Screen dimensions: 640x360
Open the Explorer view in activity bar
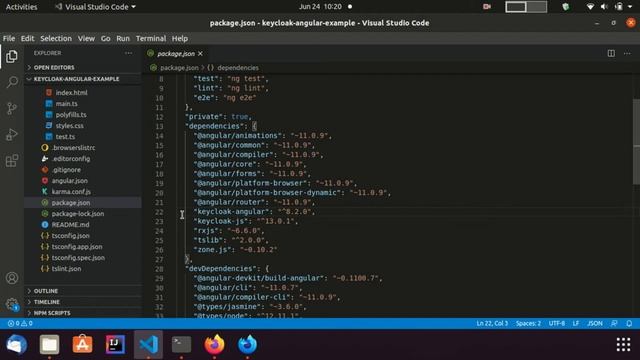[x=12, y=56]
